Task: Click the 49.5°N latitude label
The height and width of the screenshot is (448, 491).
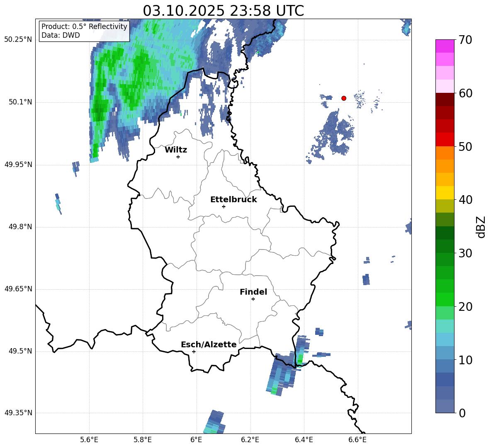Action: (21, 351)
